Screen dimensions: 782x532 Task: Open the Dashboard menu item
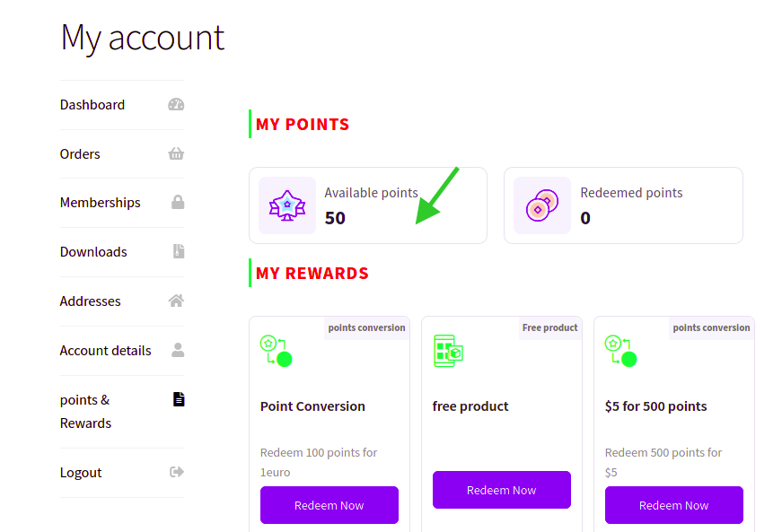pyautogui.click(x=92, y=105)
